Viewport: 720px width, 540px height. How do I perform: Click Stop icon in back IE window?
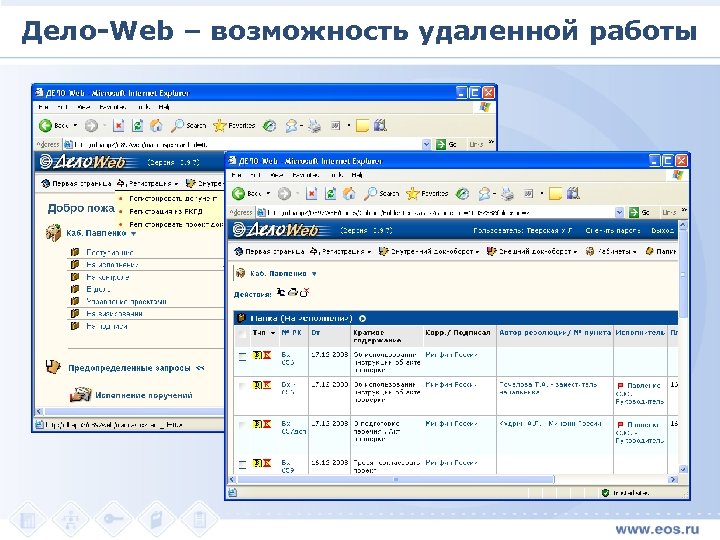click(x=118, y=125)
